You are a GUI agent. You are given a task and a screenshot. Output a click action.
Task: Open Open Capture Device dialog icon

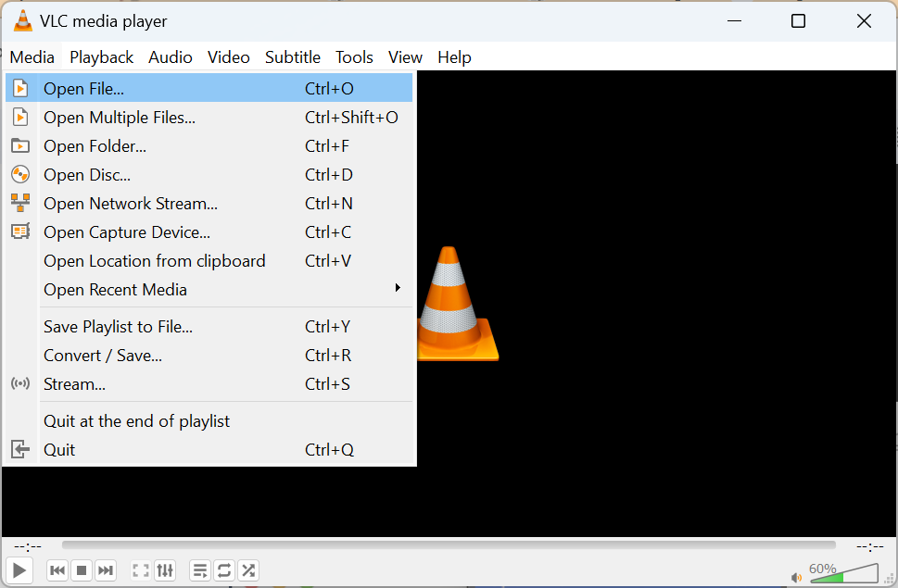click(20, 231)
